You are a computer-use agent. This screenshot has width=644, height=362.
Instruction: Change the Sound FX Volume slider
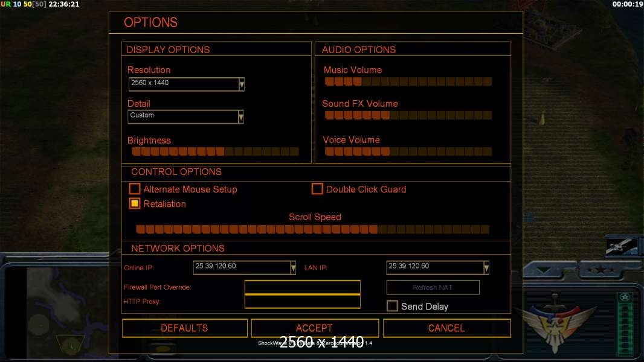coord(408,115)
